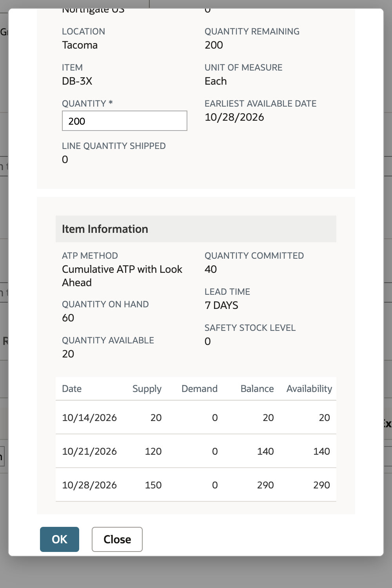Viewport: 392px width, 588px height.
Task: Click the QUANTITY COMMITTED label
Action: pos(254,256)
